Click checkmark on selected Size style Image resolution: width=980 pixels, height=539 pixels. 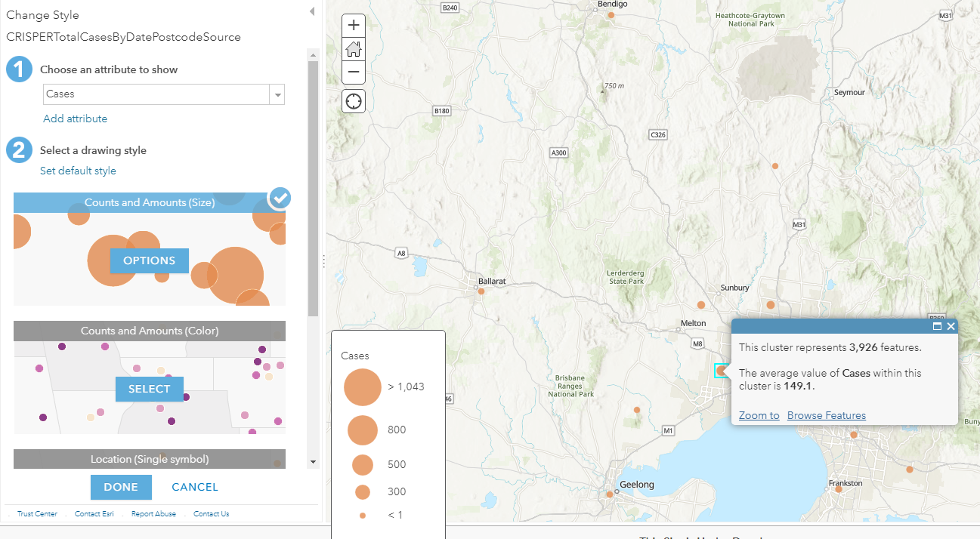(x=280, y=198)
